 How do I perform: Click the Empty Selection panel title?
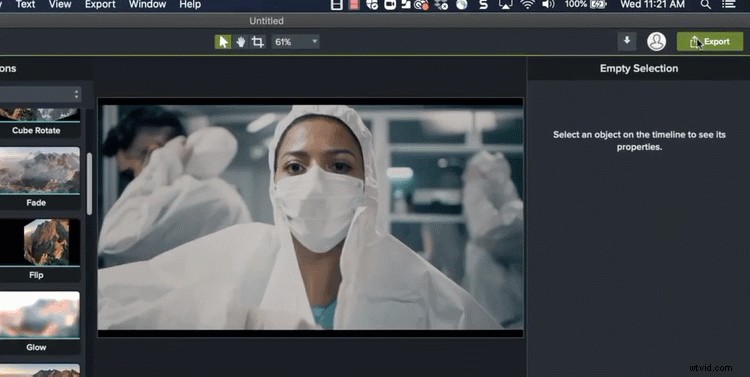[639, 68]
